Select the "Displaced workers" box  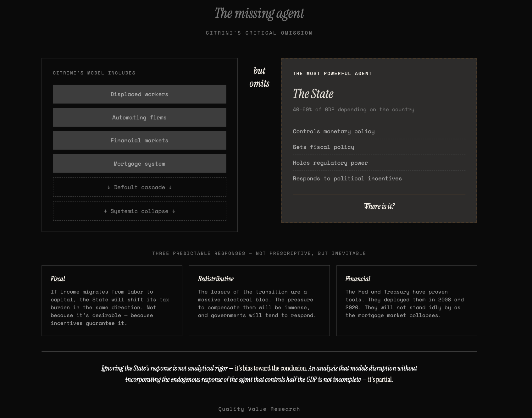point(139,94)
